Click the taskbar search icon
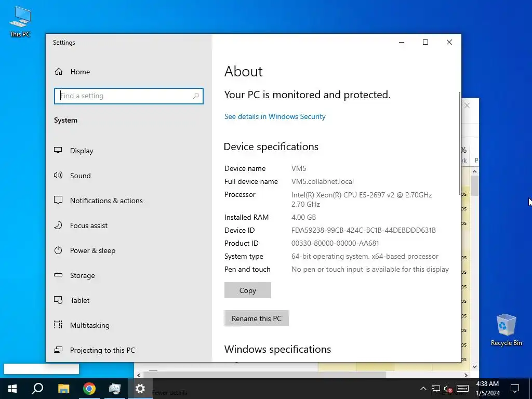 [x=37, y=389]
